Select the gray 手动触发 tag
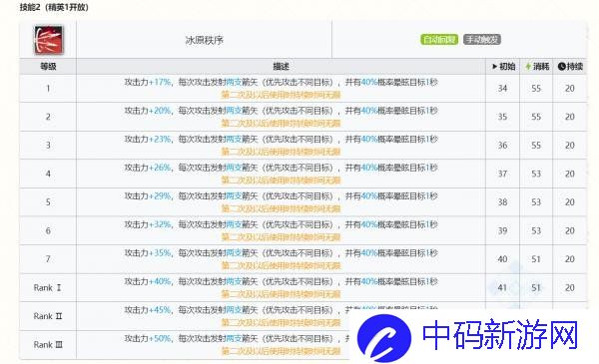Viewport: 599px width, 364px height. click(482, 39)
